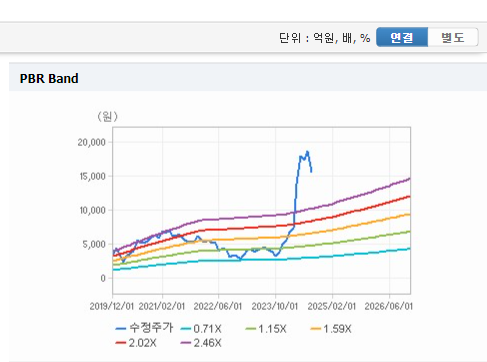
Task: Click the 2.02X red legend marker
Action: point(120,343)
